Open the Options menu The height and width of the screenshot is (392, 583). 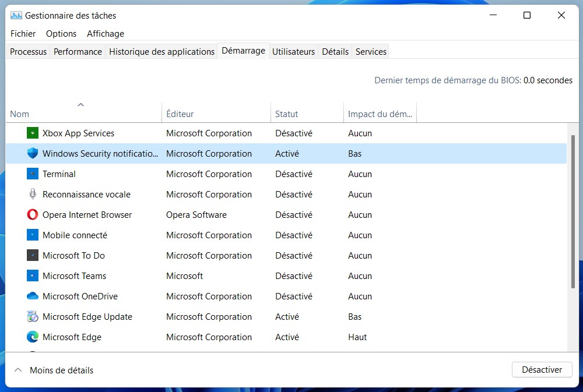(x=61, y=33)
